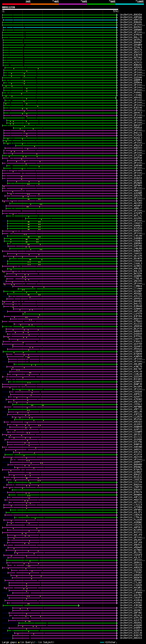Click the red 20% identity legend segment
The height and width of the screenshot is (644, 146).
[x=16, y=4]
